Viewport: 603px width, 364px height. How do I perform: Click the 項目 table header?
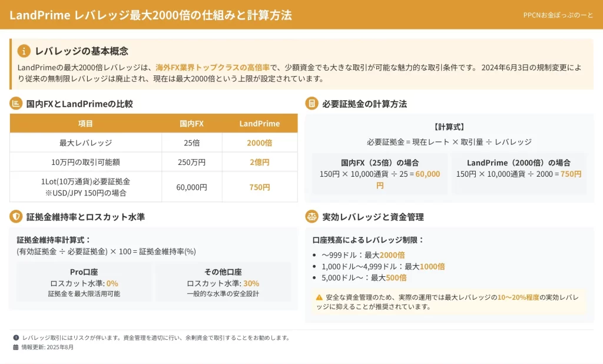85,124
